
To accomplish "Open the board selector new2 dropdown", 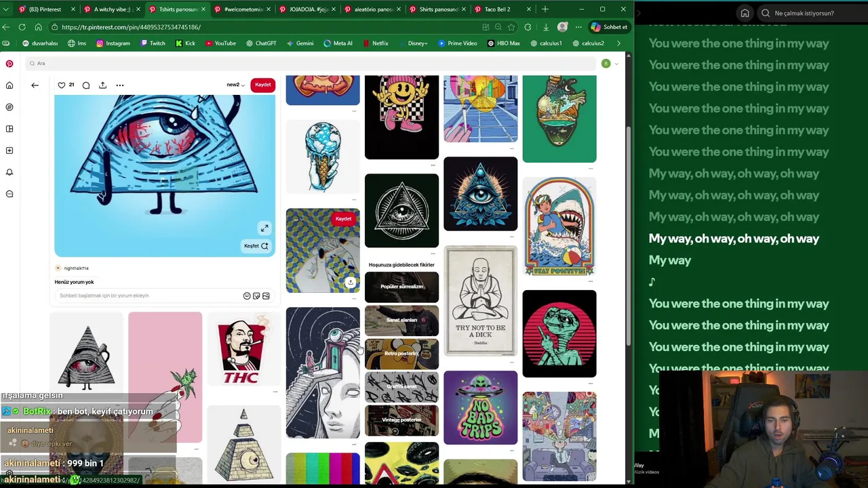I will pos(235,85).
